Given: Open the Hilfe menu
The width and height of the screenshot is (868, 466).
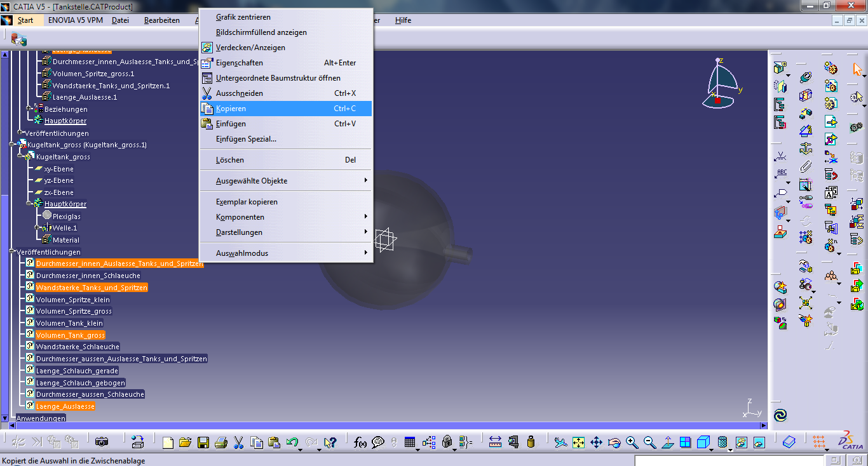Looking at the screenshot, I should click(x=403, y=20).
